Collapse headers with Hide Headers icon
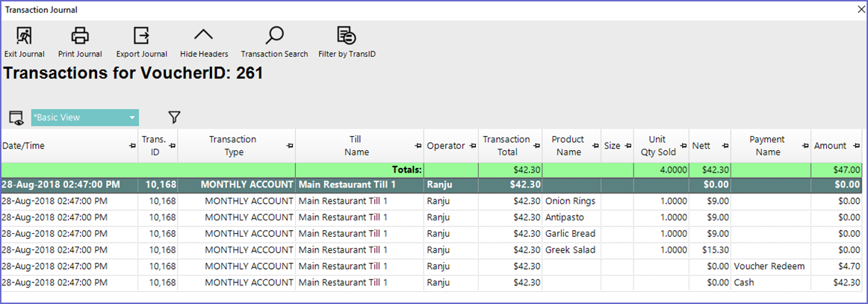 (203, 36)
